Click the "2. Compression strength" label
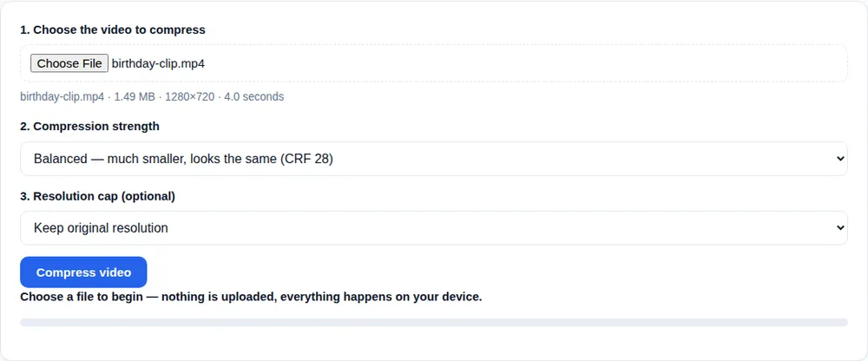This screenshot has height=361, width=868. coord(89,126)
